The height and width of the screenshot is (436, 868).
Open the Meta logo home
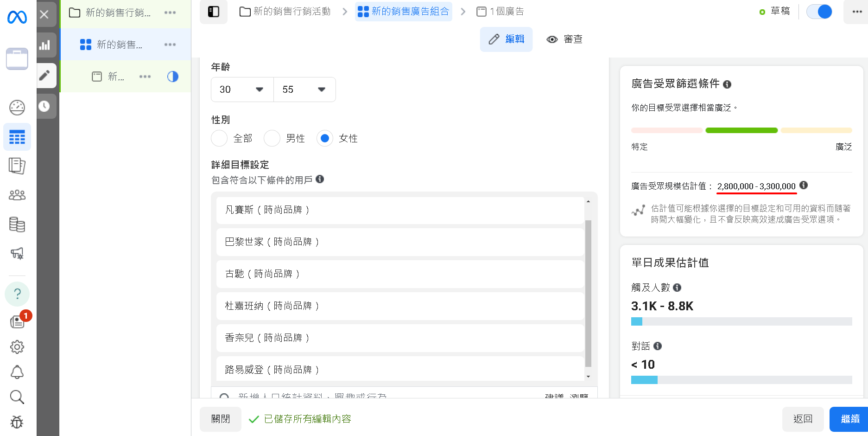(x=17, y=18)
